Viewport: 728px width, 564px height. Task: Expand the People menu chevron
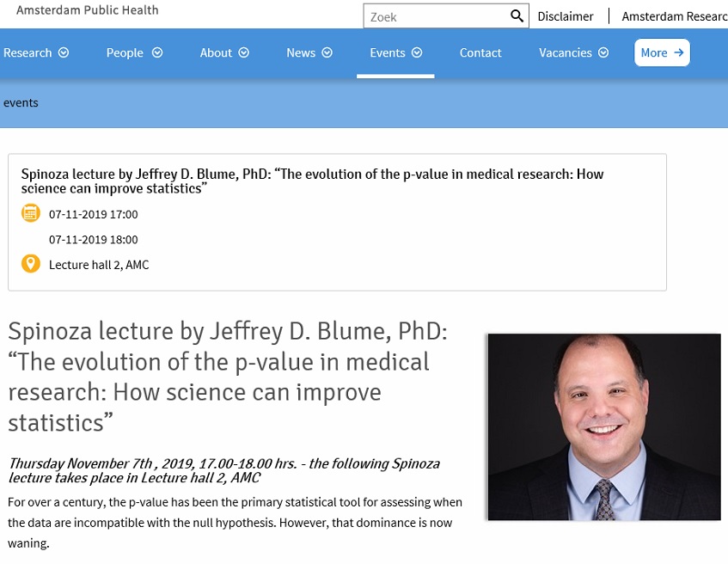(x=157, y=52)
